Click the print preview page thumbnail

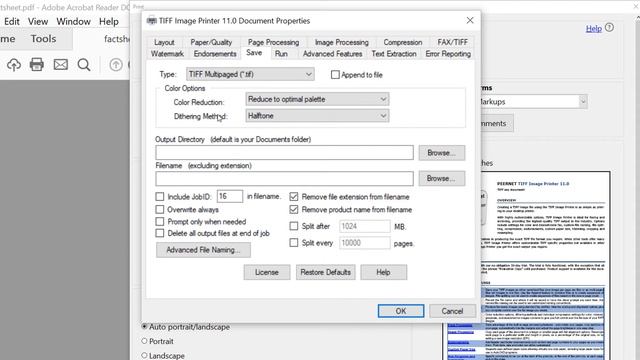click(547, 265)
